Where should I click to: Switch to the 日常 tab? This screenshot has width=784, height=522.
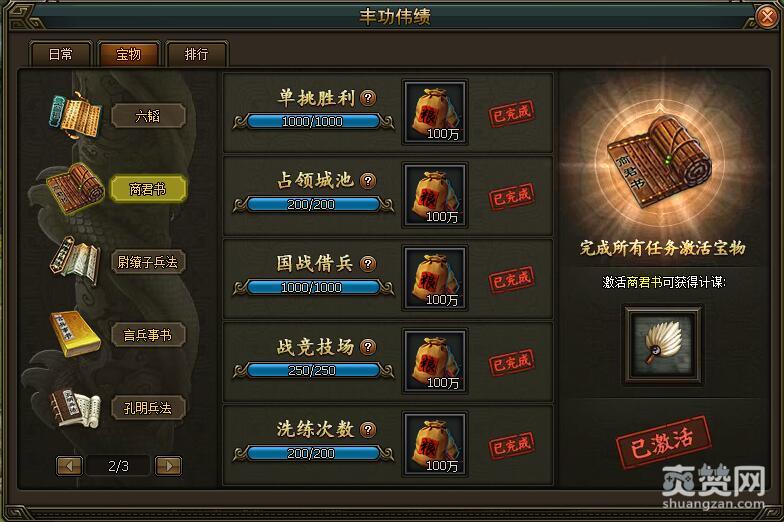pos(61,54)
